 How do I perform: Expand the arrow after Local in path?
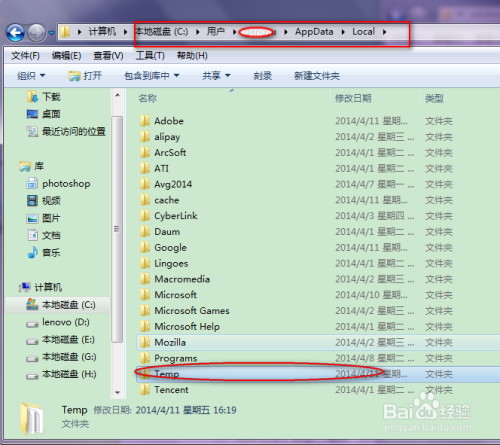point(384,32)
